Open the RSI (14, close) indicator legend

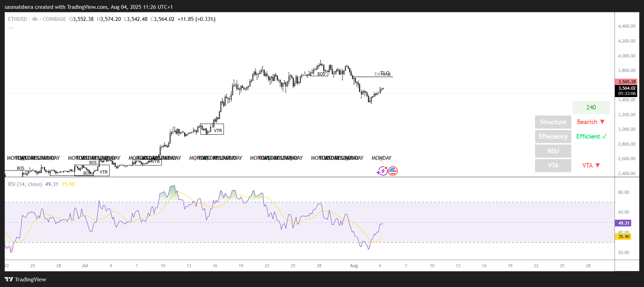point(25,184)
